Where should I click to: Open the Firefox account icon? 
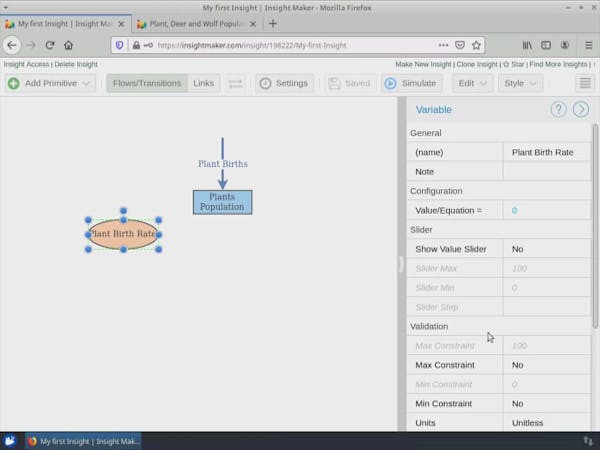tap(565, 45)
